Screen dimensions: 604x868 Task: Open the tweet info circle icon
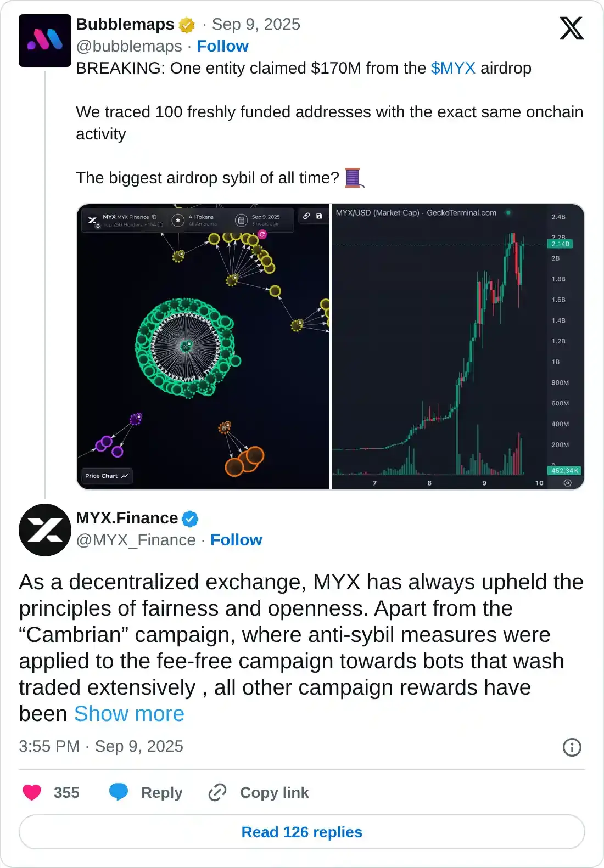pos(572,747)
